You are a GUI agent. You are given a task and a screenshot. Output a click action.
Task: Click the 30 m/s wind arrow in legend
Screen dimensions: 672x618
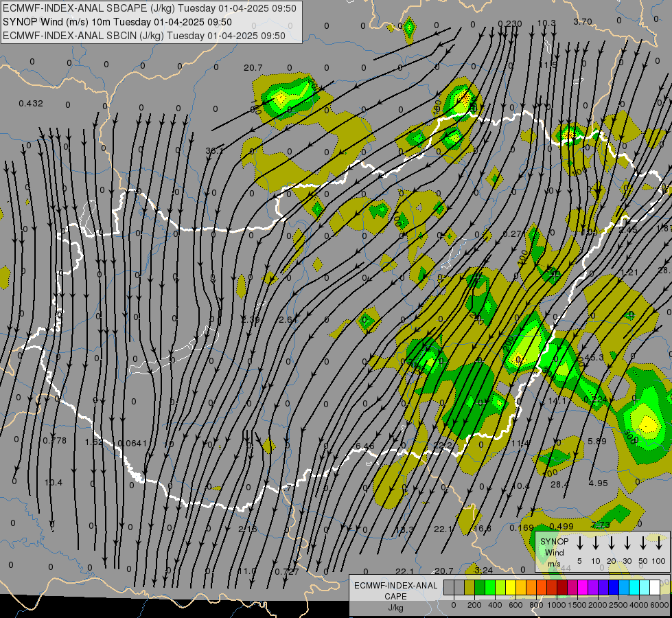click(x=627, y=543)
